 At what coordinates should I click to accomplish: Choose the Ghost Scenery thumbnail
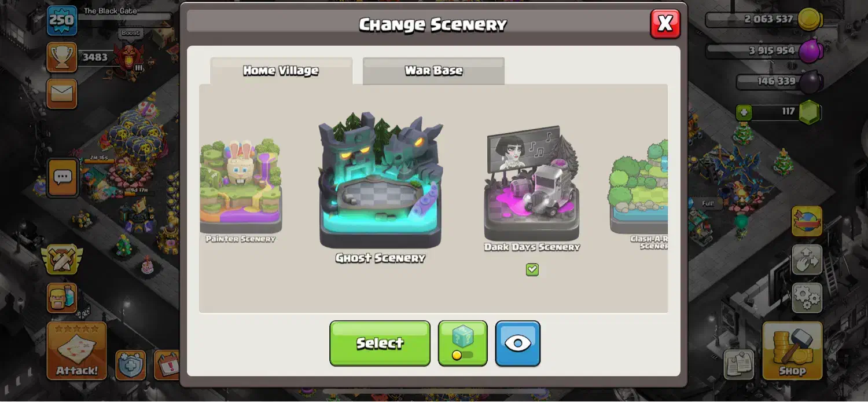[380, 187]
